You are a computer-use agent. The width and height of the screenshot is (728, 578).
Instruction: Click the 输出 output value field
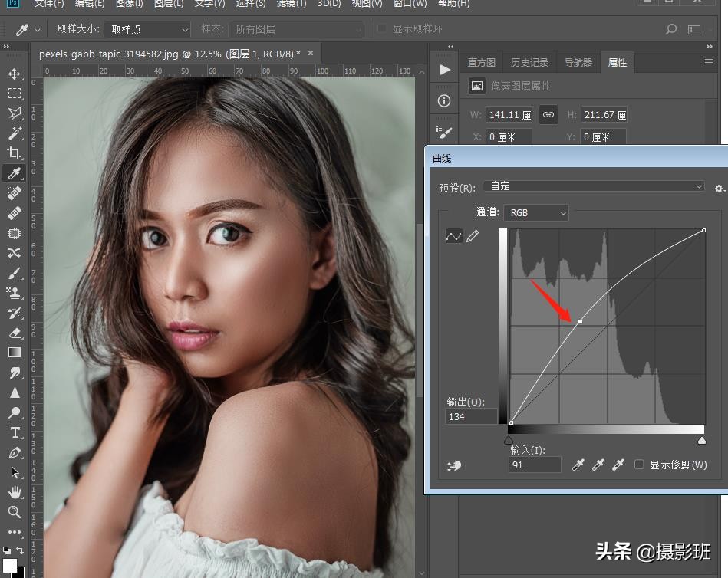pyautogui.click(x=471, y=416)
